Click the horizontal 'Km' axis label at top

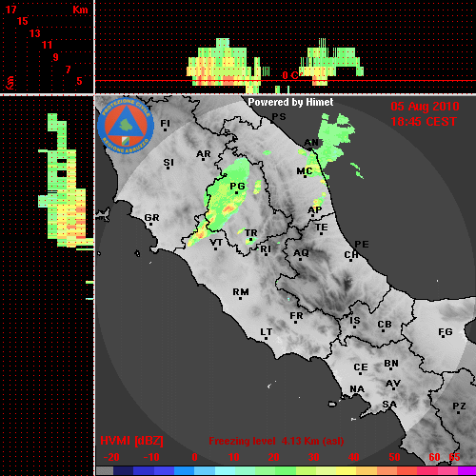coord(80,10)
